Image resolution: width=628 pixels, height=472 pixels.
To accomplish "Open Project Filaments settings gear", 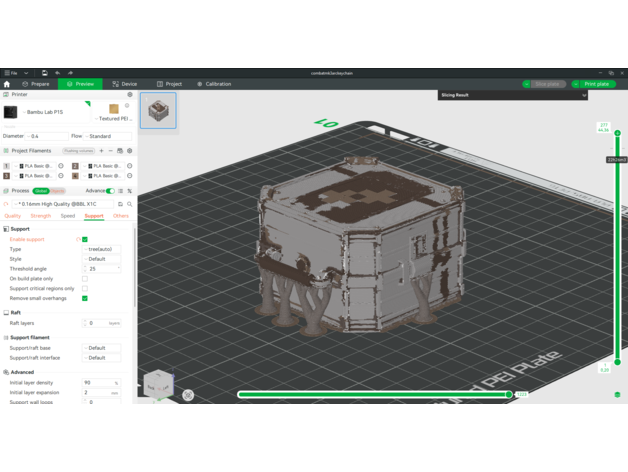I will 129,151.
